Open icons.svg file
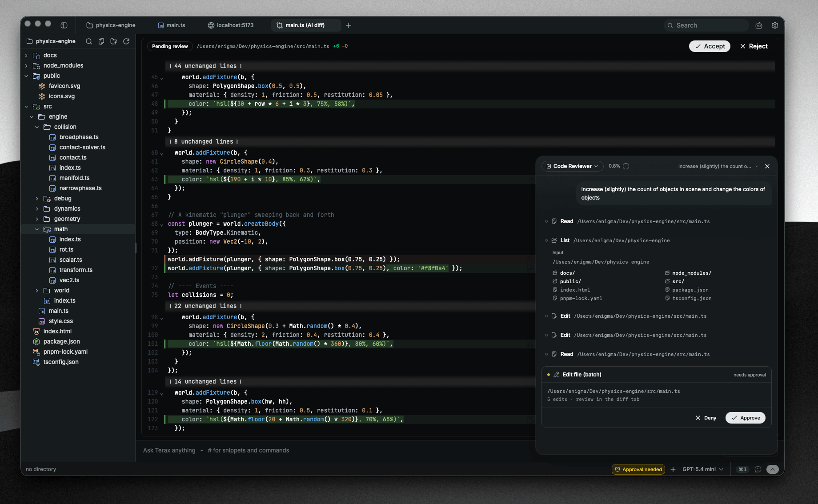818x504 pixels. pos(62,96)
